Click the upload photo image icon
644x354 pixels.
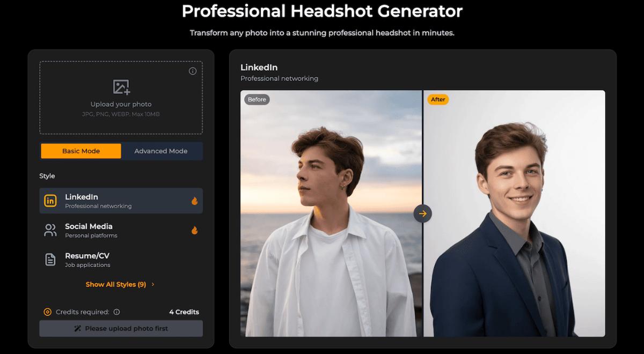(x=121, y=86)
